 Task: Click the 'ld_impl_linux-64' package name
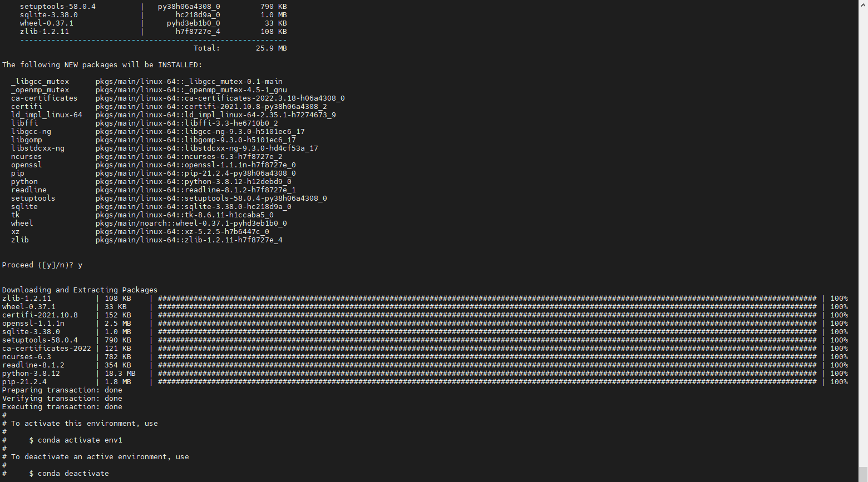47,115
